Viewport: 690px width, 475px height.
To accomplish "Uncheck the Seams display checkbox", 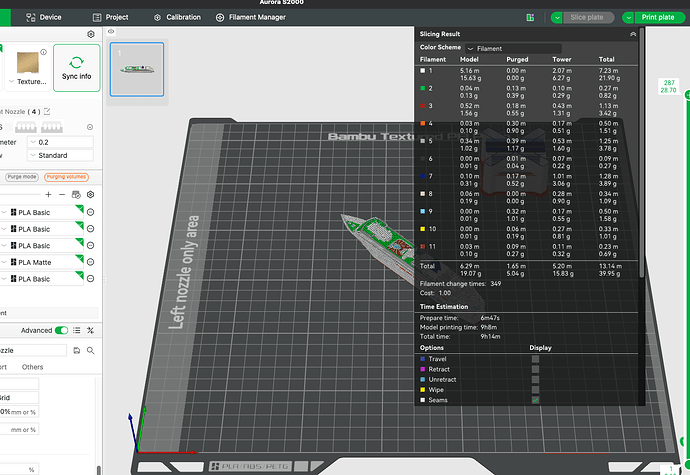I will tap(535, 400).
